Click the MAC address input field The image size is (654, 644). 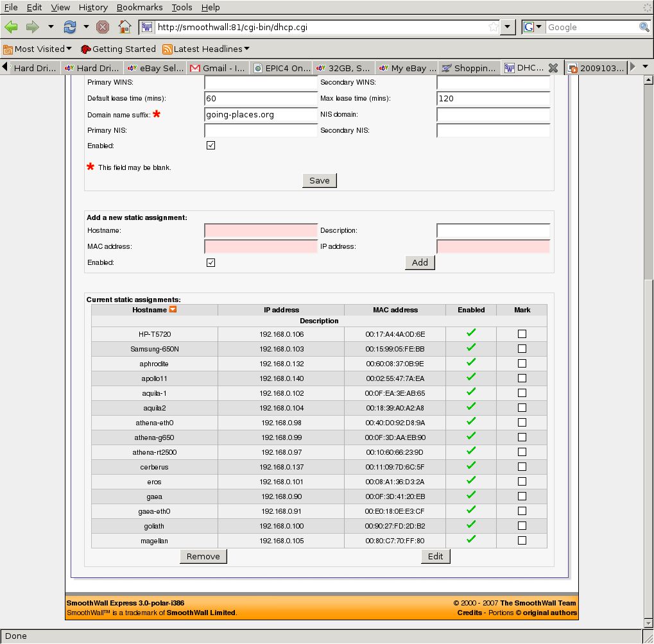click(261, 246)
